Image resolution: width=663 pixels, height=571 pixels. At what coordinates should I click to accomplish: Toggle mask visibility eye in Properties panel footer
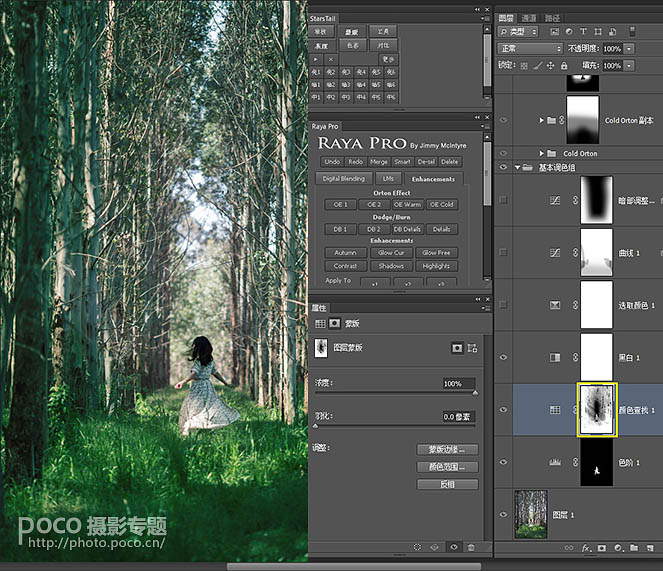[x=454, y=547]
